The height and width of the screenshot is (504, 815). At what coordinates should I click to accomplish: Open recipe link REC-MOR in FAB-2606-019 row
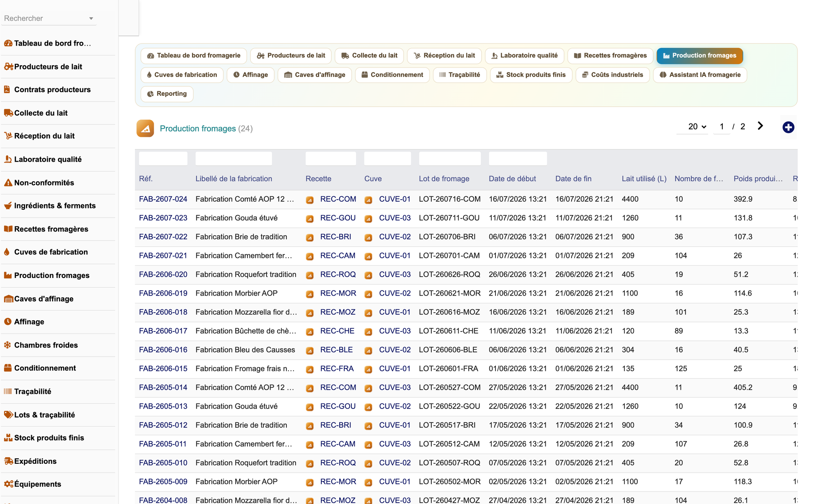[x=338, y=293]
